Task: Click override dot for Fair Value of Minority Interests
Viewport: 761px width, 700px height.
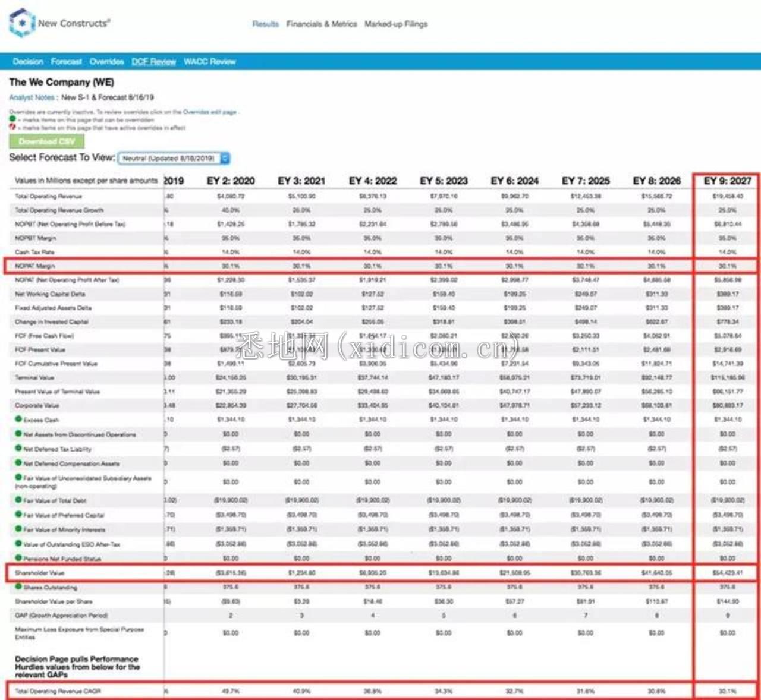Action: pyautogui.click(x=18, y=529)
